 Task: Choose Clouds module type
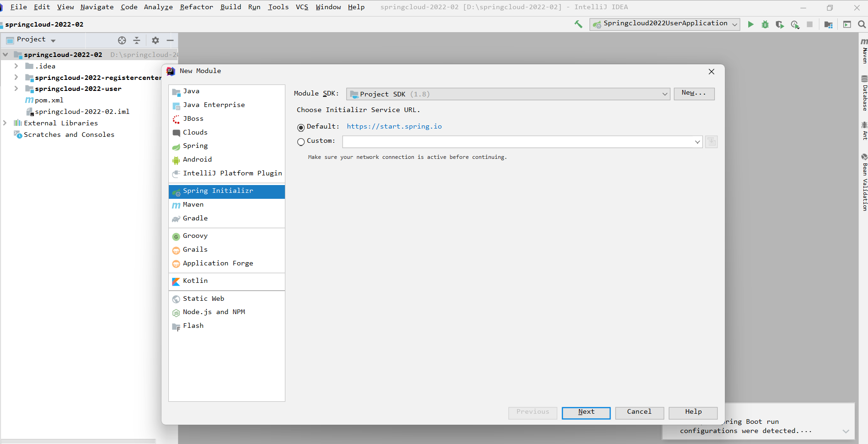[x=227, y=133]
